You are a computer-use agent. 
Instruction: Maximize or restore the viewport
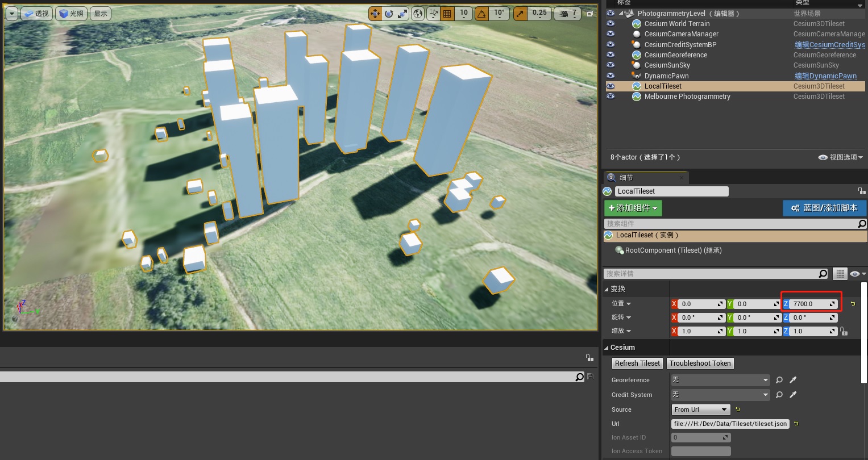point(590,14)
